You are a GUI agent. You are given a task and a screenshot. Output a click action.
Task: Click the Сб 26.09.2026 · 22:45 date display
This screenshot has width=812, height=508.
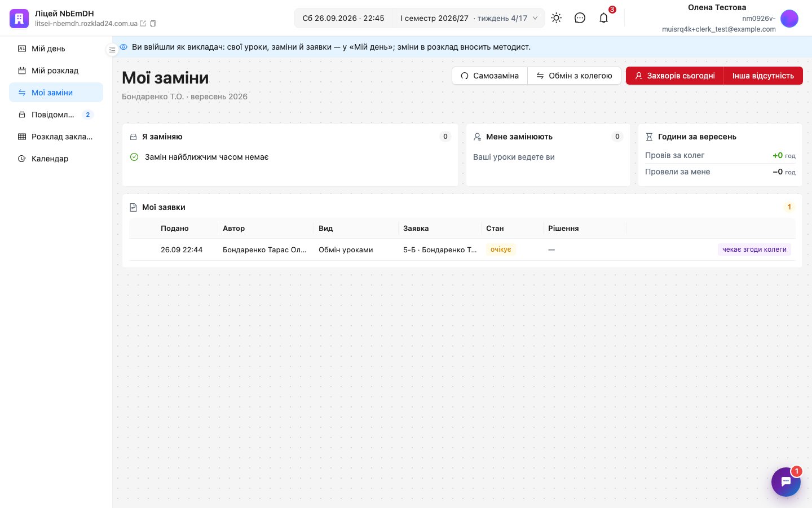coord(343,18)
